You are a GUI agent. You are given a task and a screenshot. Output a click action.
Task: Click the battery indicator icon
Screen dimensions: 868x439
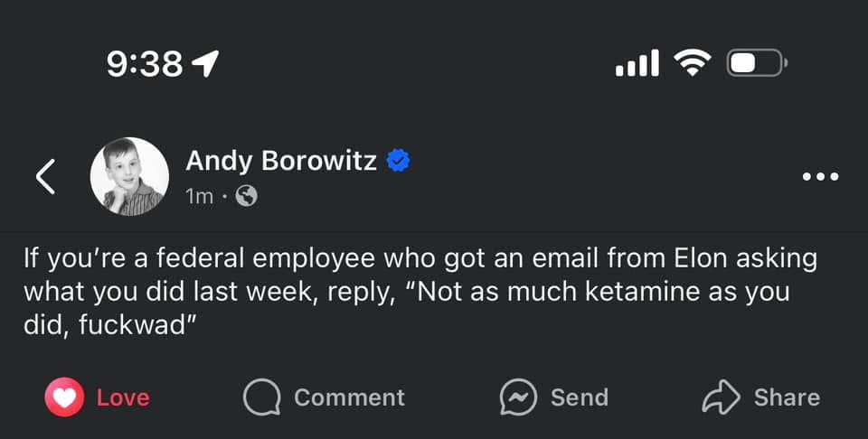(x=758, y=62)
